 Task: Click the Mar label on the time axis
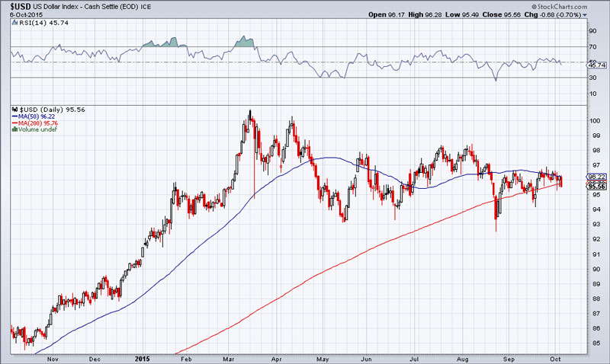pyautogui.click(x=229, y=359)
